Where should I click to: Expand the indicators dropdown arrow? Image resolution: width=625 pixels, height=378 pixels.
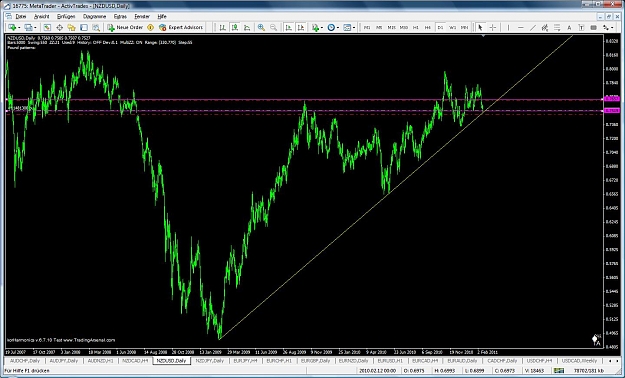pyautogui.click(x=322, y=28)
